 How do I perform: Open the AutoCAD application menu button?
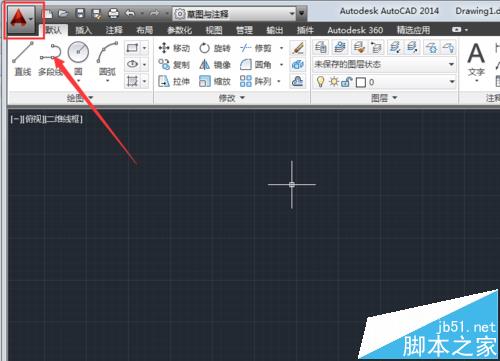tap(21, 19)
